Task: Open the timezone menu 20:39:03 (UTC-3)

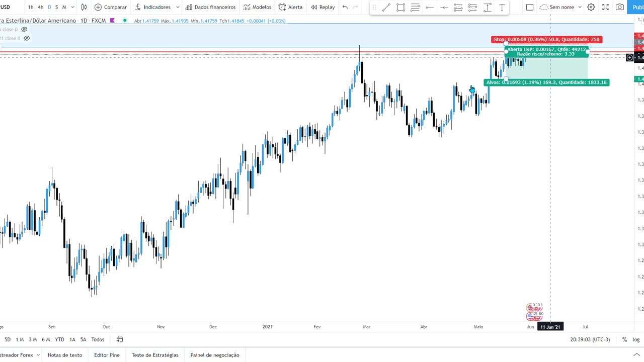Action: point(590,339)
